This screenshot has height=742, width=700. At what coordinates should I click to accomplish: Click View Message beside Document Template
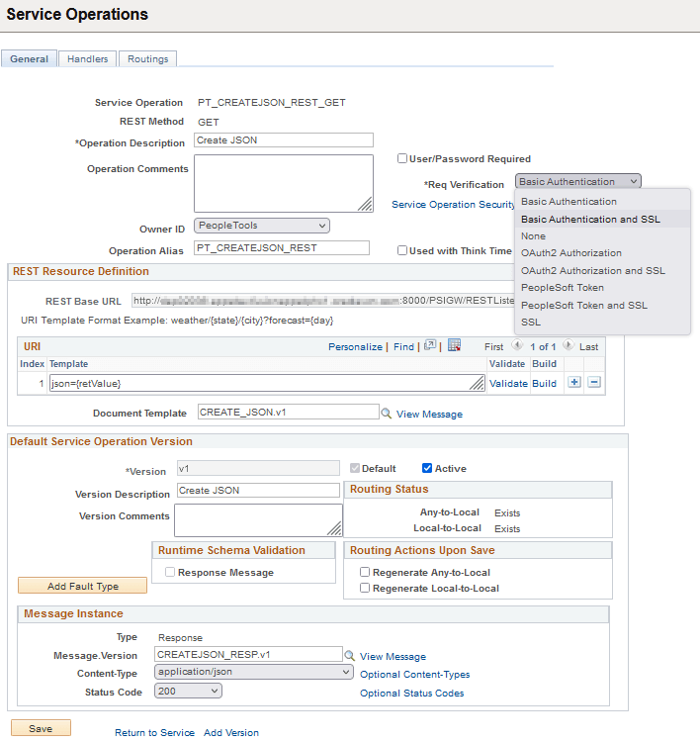[x=429, y=415]
